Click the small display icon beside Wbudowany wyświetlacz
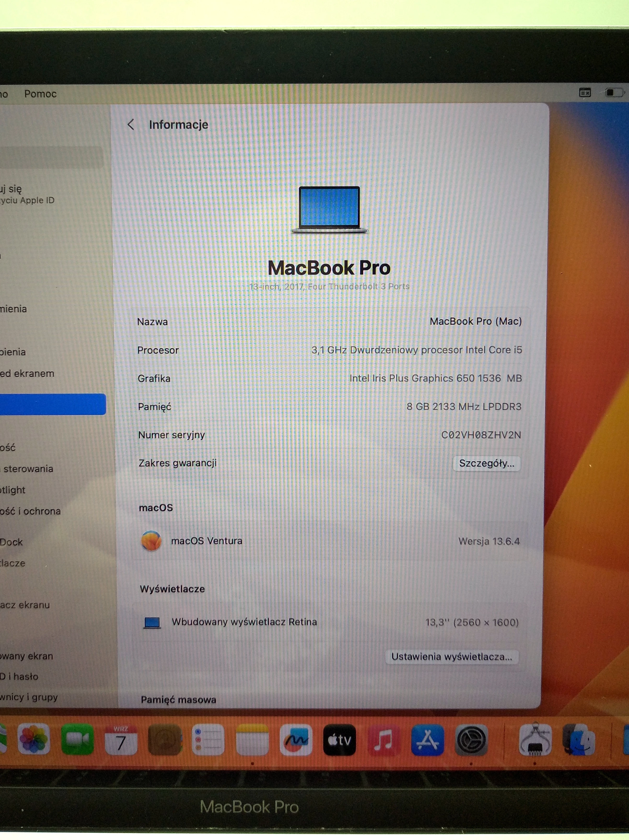The image size is (629, 840). coord(152,623)
